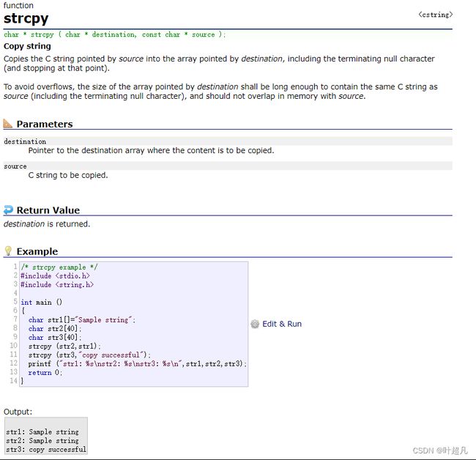
Task: Click line number 7 in code gutter
Action: coord(15,319)
